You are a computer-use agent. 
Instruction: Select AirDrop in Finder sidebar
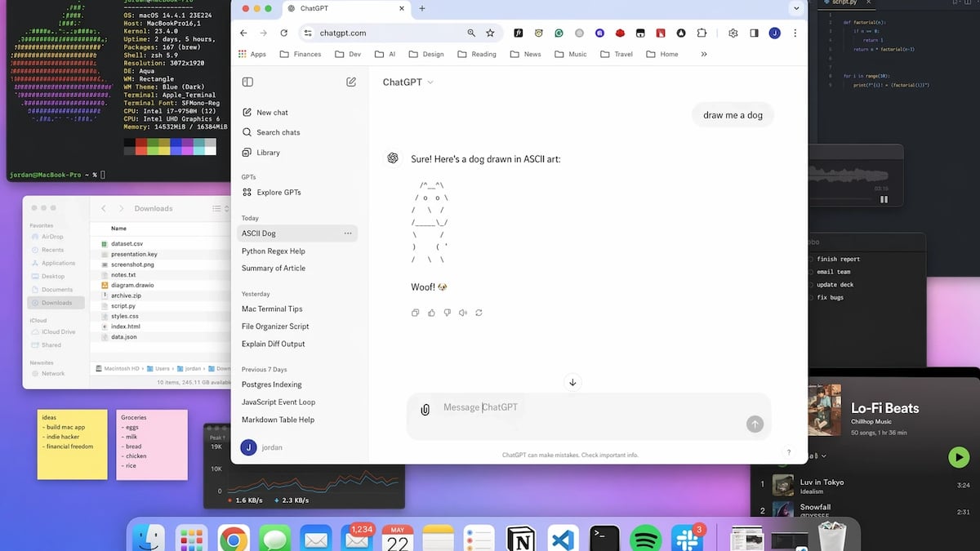coord(52,237)
